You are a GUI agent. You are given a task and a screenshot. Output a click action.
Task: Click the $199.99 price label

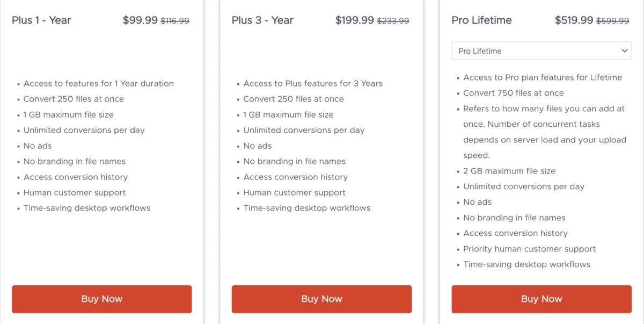click(354, 20)
